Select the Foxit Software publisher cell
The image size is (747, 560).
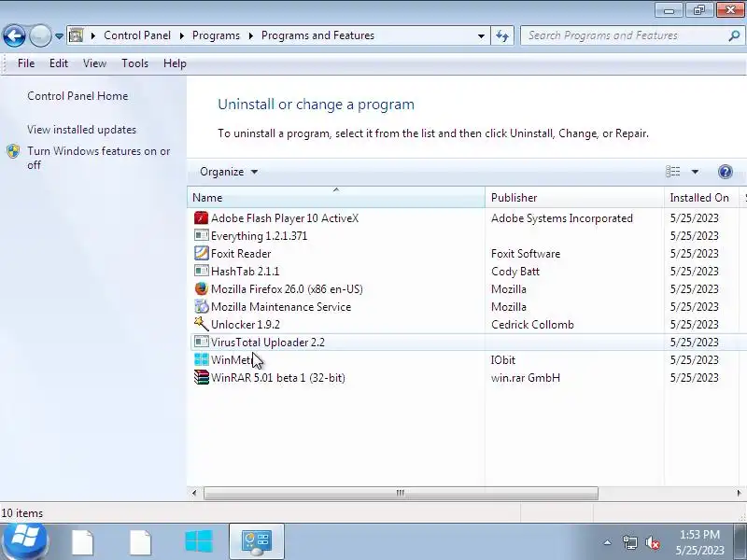(526, 253)
